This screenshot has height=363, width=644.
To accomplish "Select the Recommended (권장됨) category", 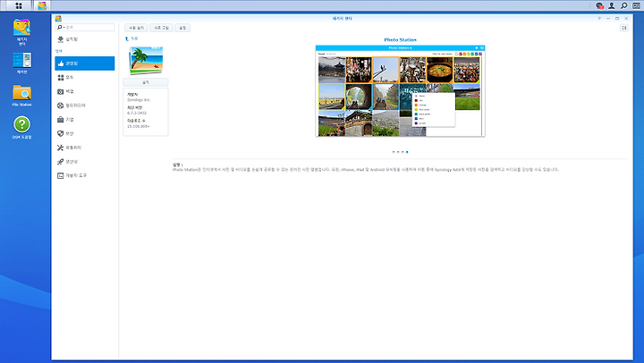I will 85,63.
